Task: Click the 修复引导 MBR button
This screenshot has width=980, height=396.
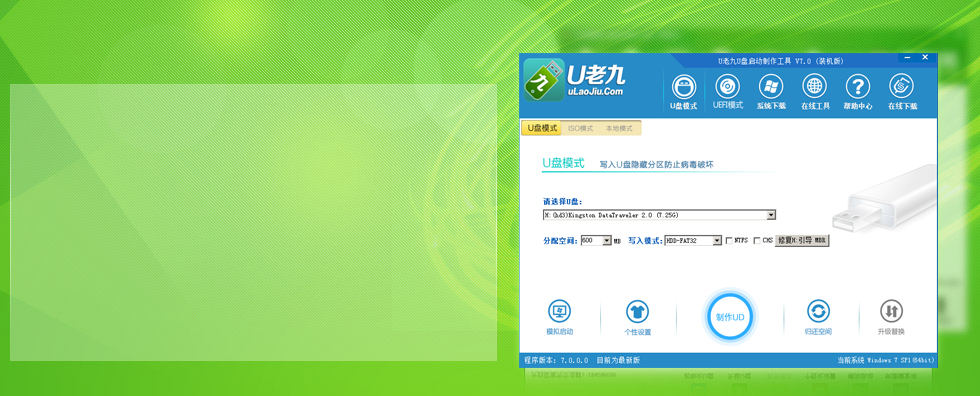Action: [802, 240]
